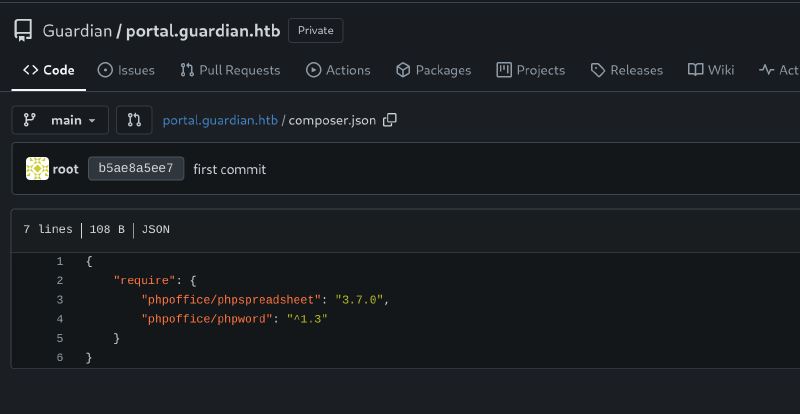Click the repository icon beside Guardian

pyautogui.click(x=24, y=30)
